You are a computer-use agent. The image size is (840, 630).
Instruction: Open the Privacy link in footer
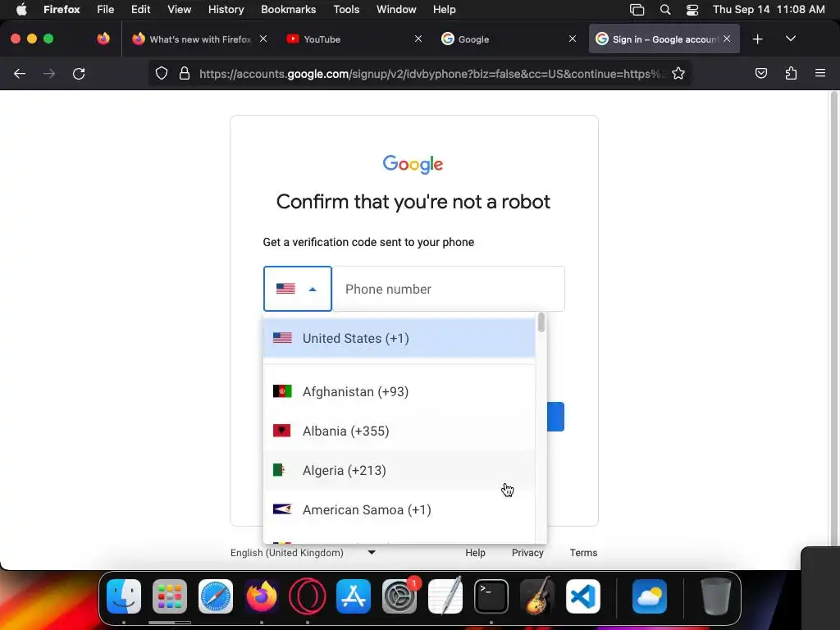click(527, 552)
